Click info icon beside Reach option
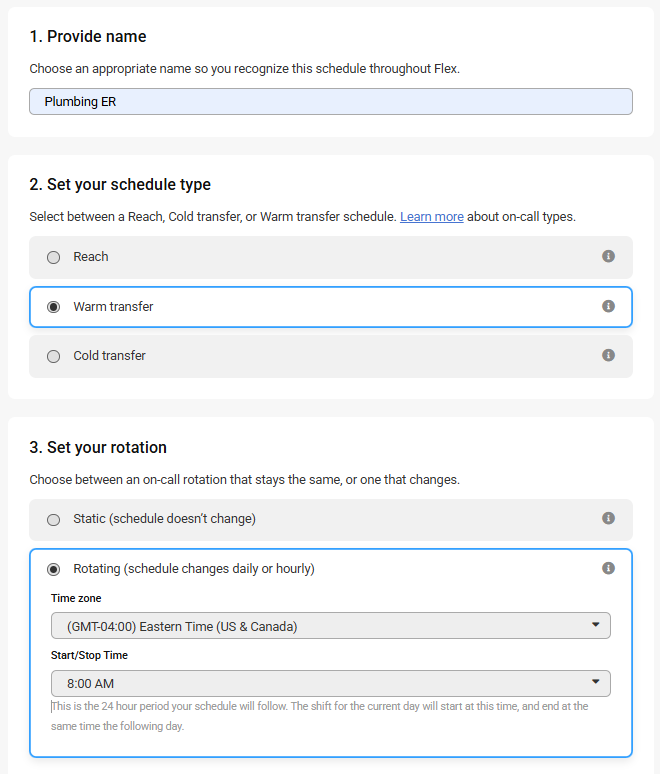660x774 pixels. tap(608, 257)
